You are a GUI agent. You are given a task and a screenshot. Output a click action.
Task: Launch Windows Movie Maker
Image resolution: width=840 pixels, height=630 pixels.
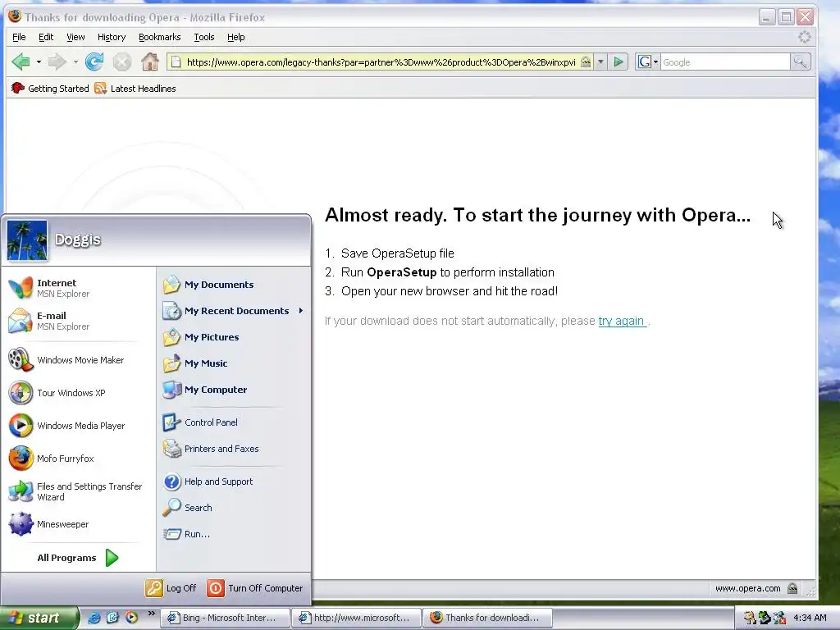point(74,360)
